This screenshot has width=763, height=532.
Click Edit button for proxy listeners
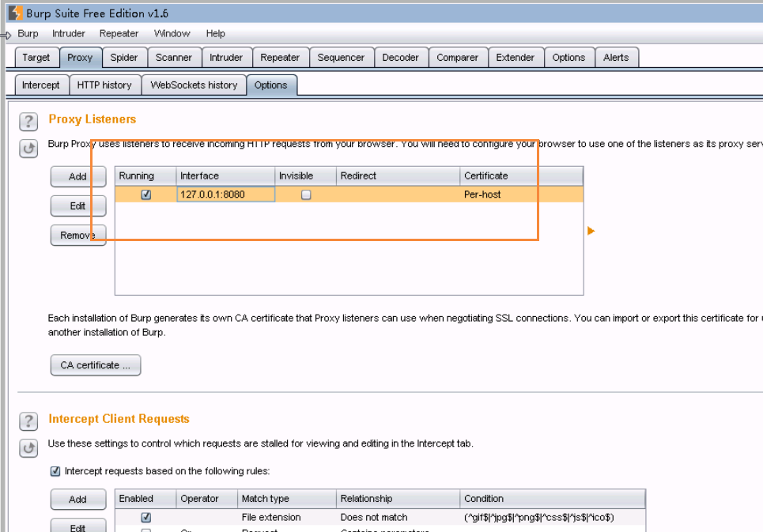pyautogui.click(x=77, y=206)
